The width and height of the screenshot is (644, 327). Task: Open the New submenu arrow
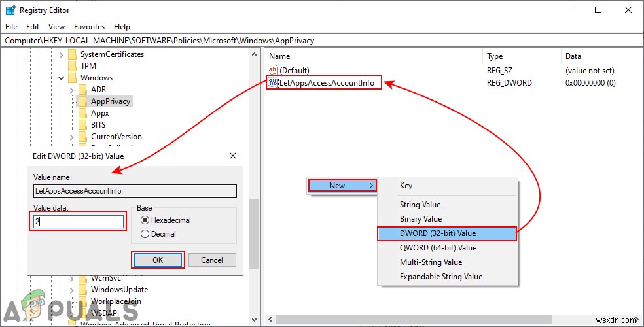tap(371, 186)
